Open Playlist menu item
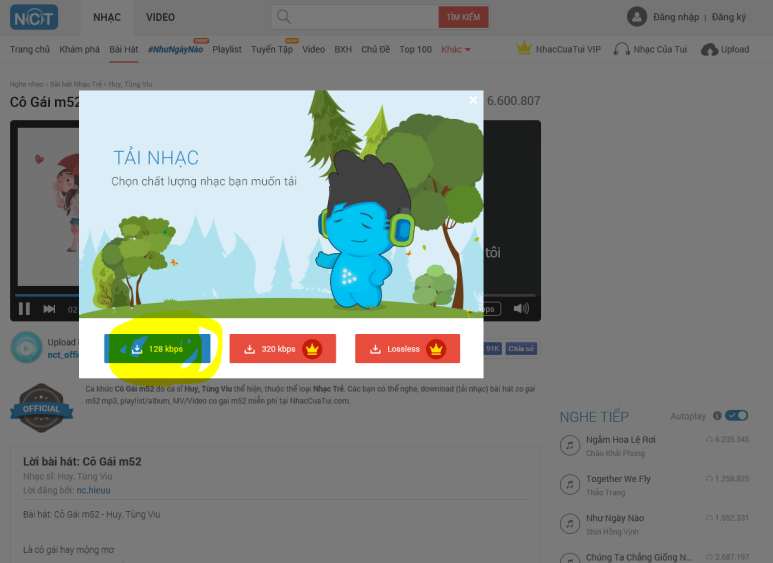The image size is (773, 563). click(227, 49)
